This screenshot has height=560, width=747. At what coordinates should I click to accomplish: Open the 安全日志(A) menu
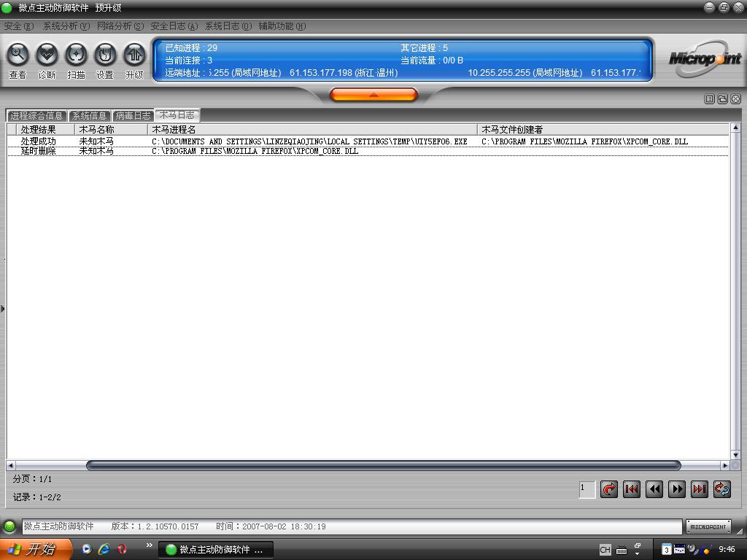point(174,26)
